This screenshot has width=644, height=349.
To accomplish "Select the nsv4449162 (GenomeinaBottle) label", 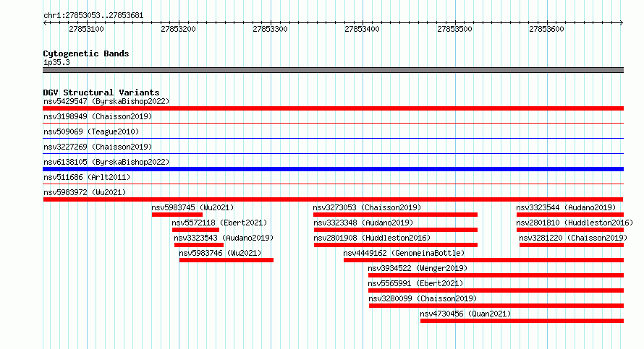I will pyautogui.click(x=404, y=253).
